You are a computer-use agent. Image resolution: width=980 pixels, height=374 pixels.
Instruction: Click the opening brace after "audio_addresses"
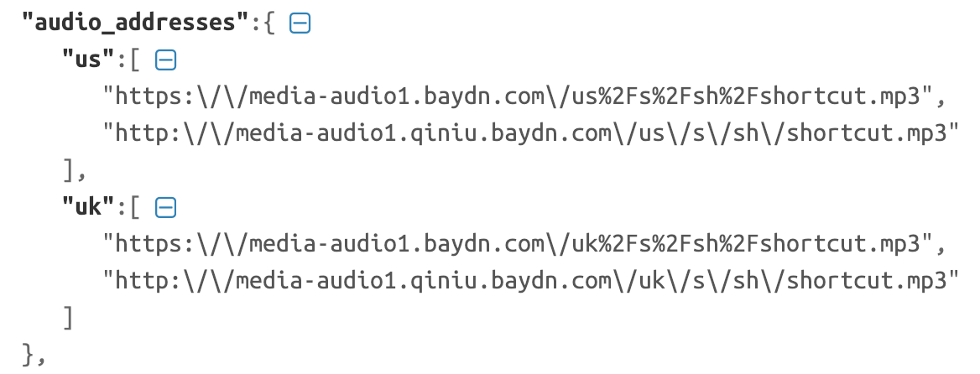click(268, 23)
